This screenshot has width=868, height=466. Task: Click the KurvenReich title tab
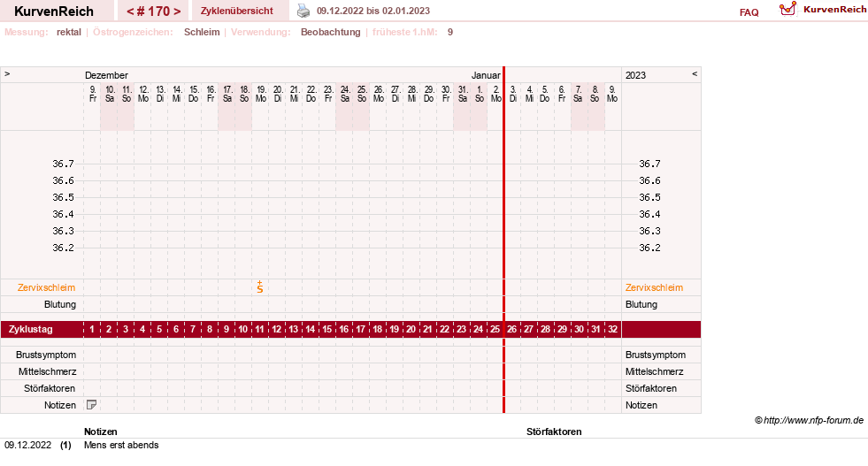click(54, 11)
